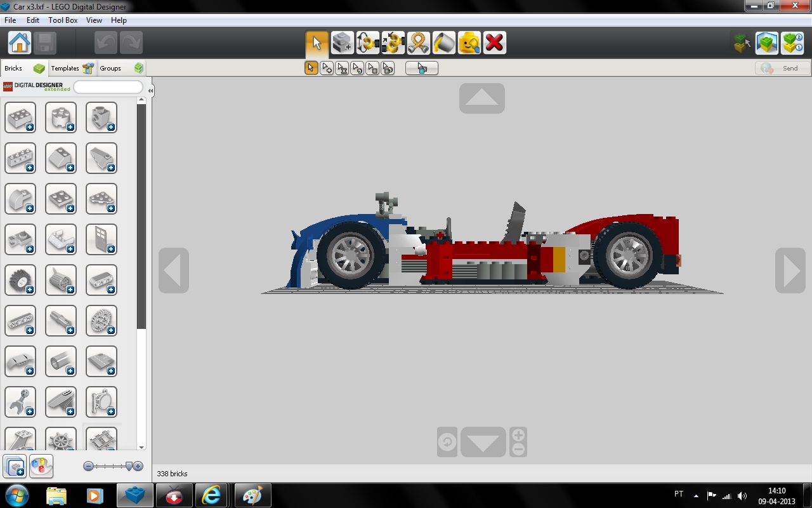The image size is (812, 508).
Task: Open the Edit menu
Action: (x=33, y=20)
